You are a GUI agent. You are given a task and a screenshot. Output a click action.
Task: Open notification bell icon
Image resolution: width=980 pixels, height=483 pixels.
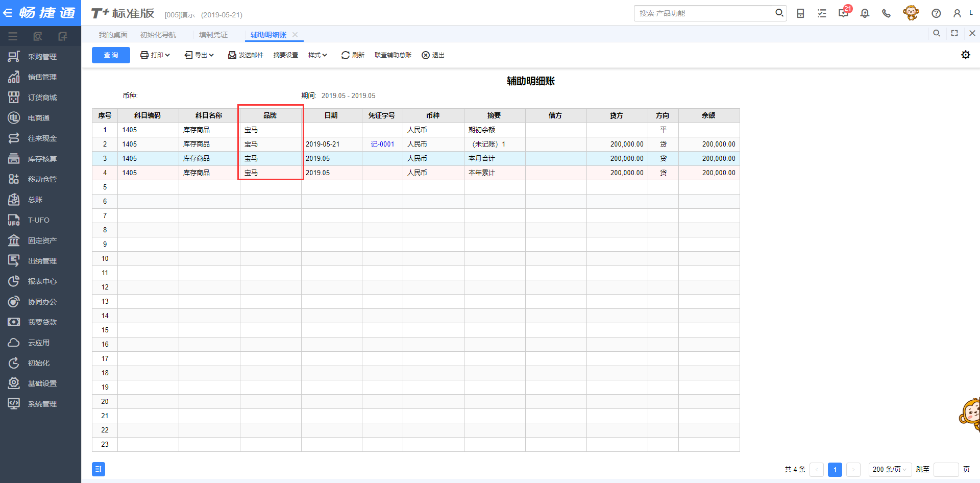(865, 13)
